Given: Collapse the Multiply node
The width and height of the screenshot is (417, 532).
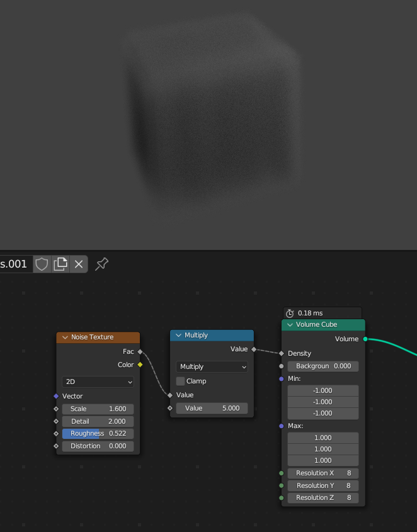Looking at the screenshot, I should (178, 336).
